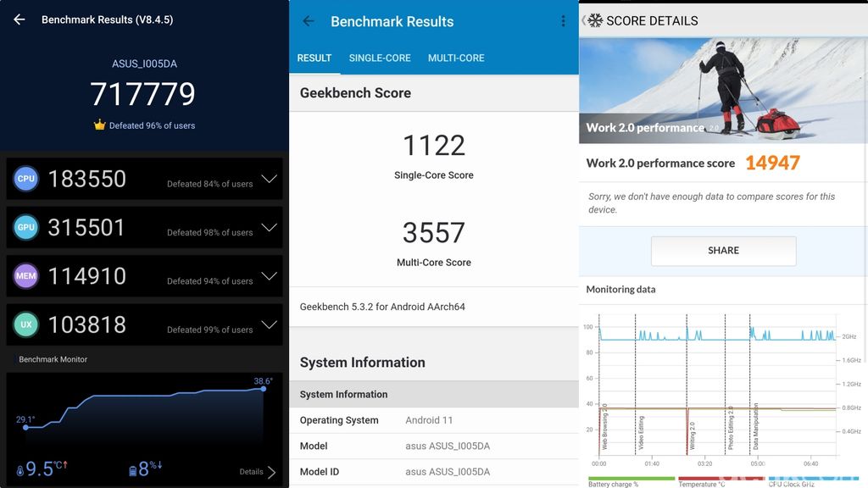Viewport: 868px width, 488px height.
Task: Tap the 'Benchmark Monitor' label
Action: [x=53, y=359]
